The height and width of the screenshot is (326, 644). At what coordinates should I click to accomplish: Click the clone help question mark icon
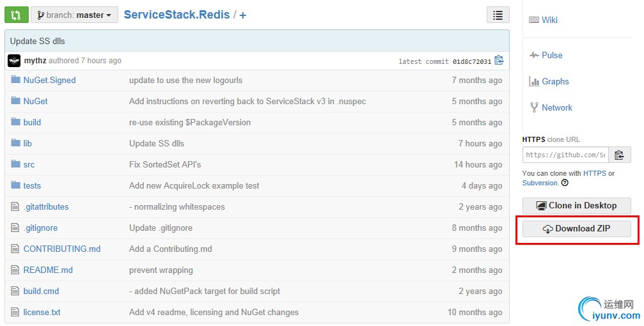pyautogui.click(x=565, y=183)
